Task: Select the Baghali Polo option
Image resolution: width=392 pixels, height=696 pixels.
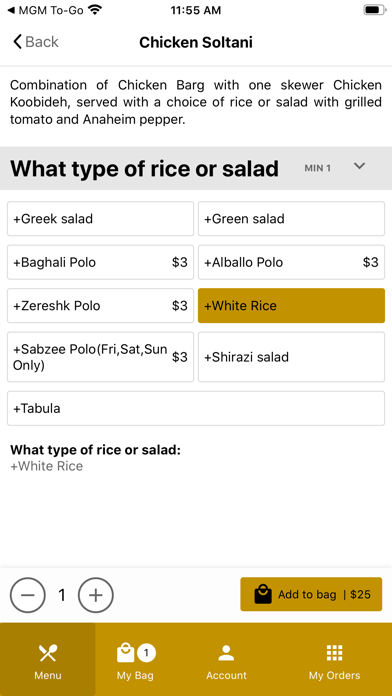Action: pos(100,262)
